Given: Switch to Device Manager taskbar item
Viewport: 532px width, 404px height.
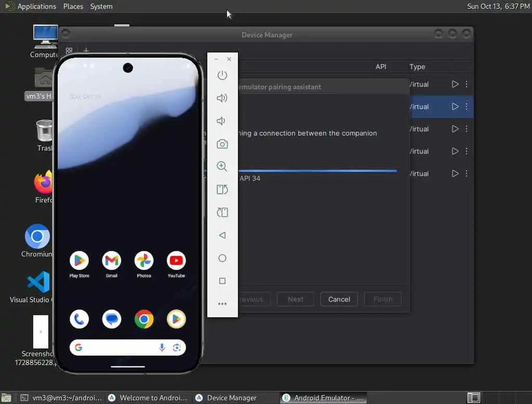Looking at the screenshot, I should [235, 398].
